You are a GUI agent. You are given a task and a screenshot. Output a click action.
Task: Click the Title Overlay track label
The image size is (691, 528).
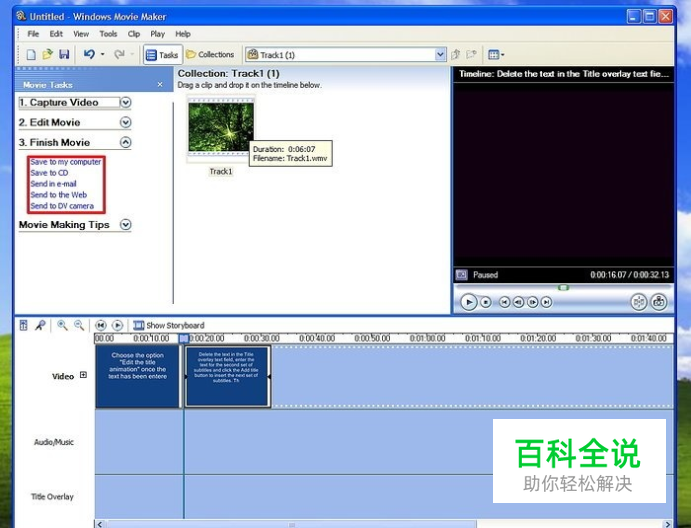point(52,497)
